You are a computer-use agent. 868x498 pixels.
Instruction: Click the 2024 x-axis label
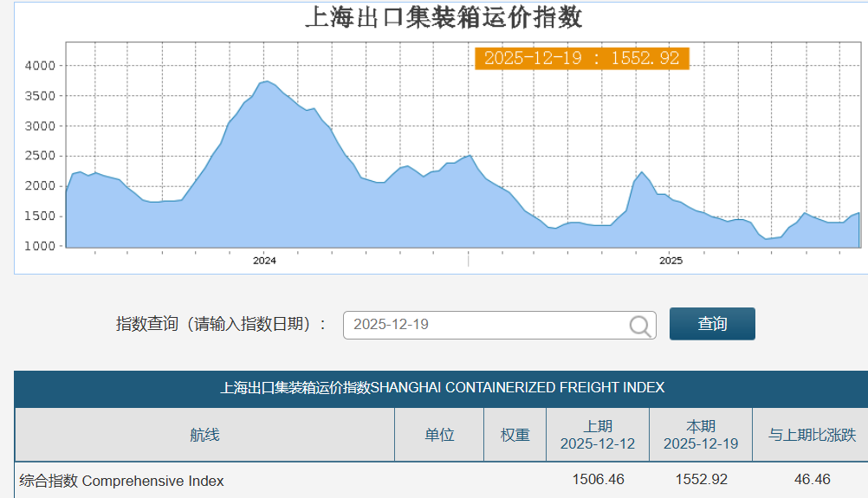[264, 261]
